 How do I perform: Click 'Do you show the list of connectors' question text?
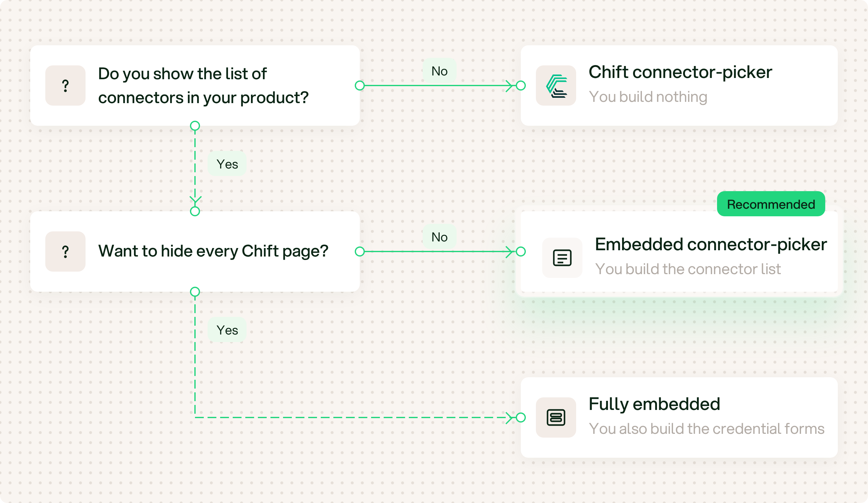203,86
